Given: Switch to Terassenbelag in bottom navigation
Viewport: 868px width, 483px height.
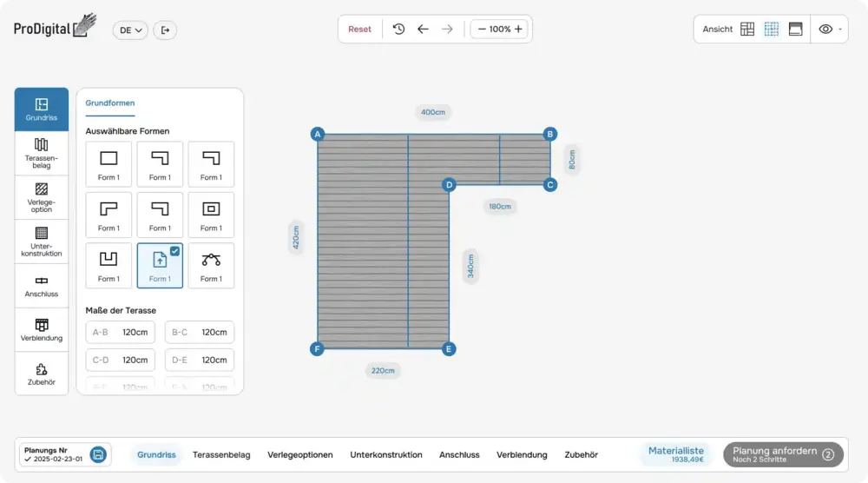Looking at the screenshot, I should coord(221,454).
